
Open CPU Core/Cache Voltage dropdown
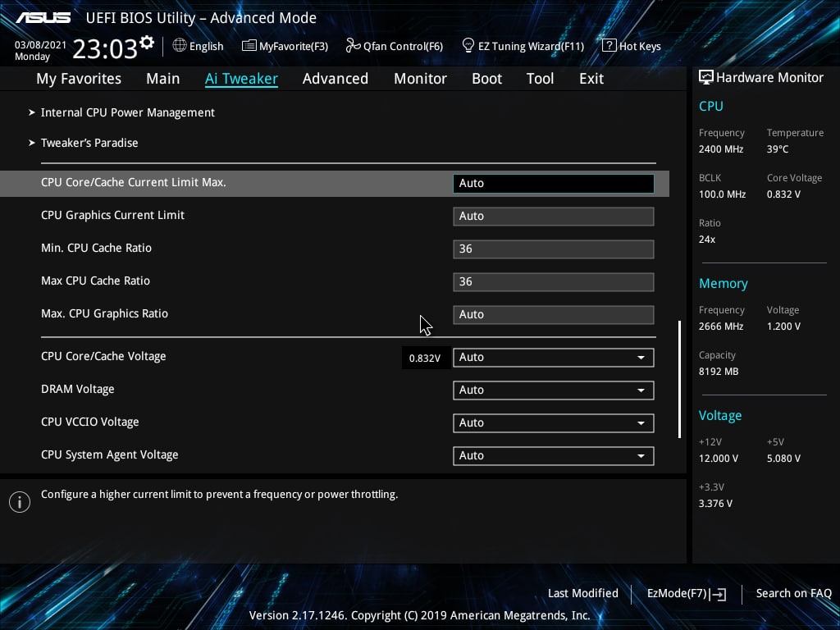point(554,358)
